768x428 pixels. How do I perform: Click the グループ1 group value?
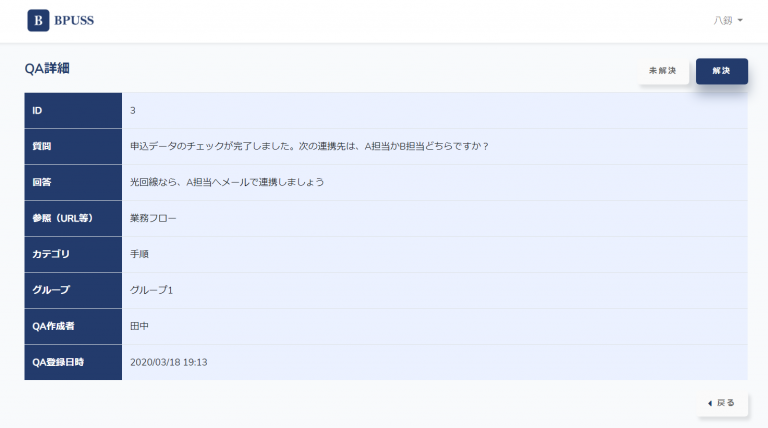point(152,290)
